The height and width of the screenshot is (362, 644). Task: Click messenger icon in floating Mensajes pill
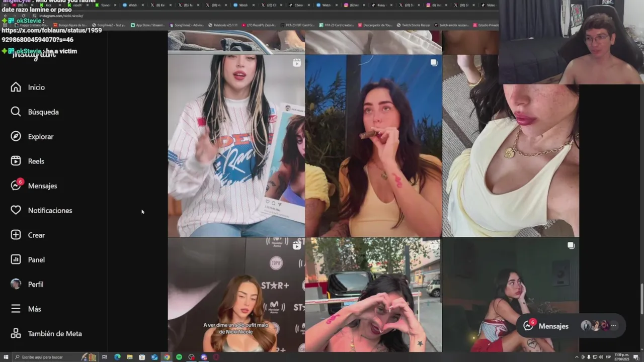coord(528,326)
